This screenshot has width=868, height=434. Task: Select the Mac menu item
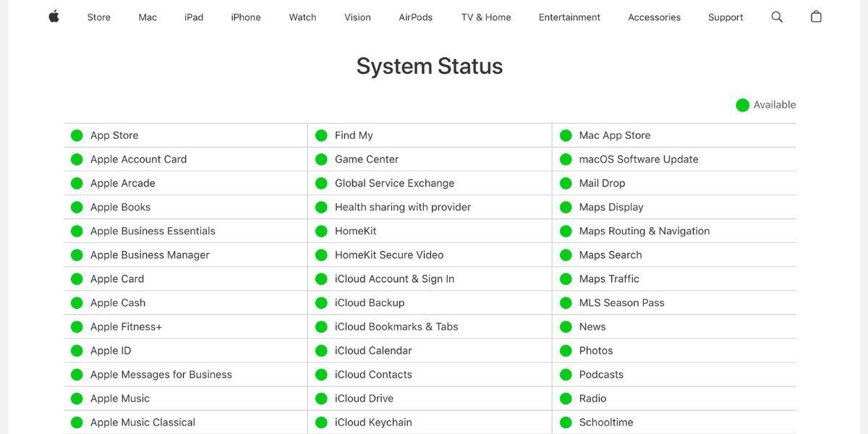click(x=147, y=17)
